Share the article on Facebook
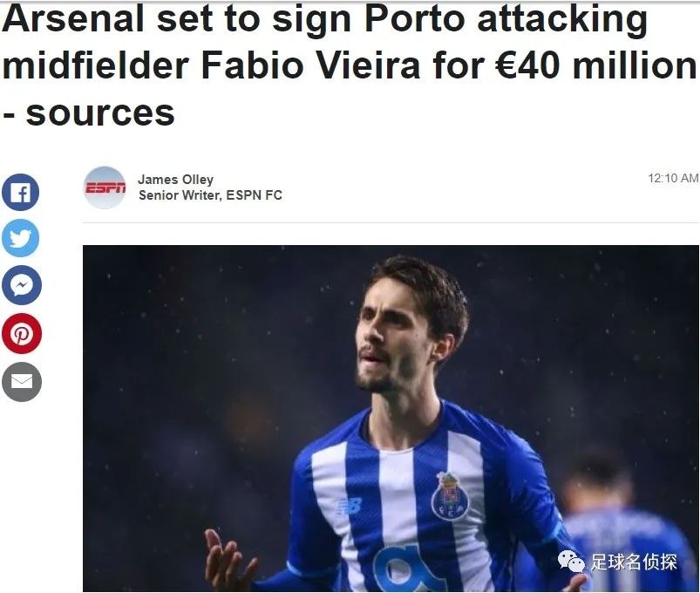Viewport: 700px width, 593px height. coord(21,193)
